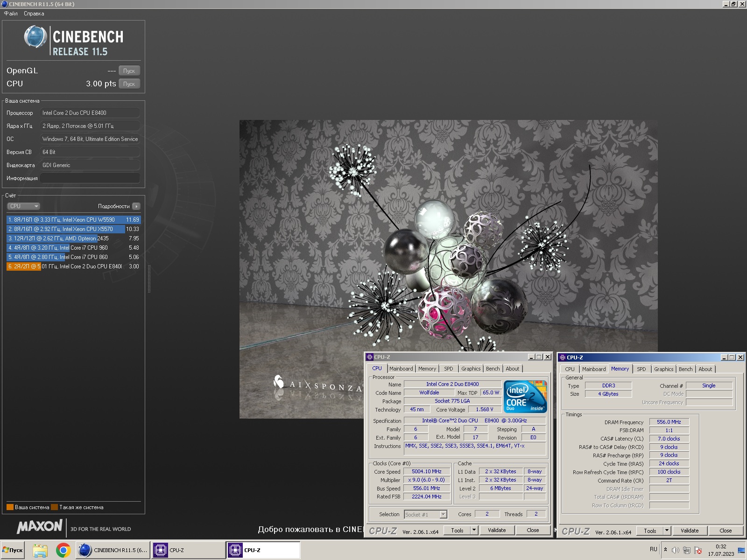
Task: Open Tools dropdown arrow in right CPU-Z
Action: tap(667, 531)
